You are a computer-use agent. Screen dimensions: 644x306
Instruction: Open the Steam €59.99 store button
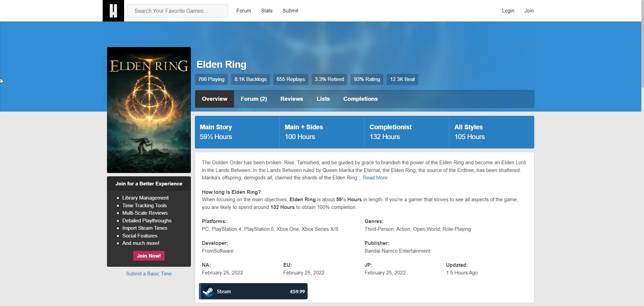pyautogui.click(x=253, y=291)
